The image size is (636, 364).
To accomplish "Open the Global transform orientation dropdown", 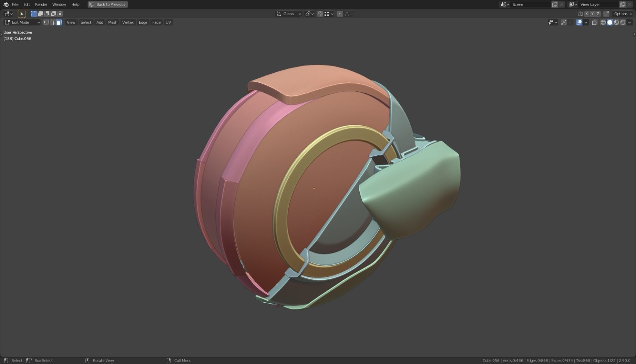I will click(x=288, y=14).
